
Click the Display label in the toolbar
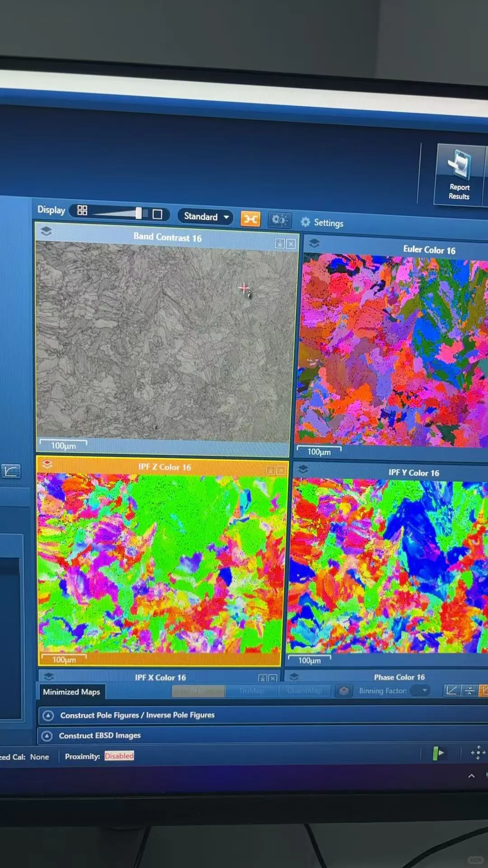51,210
